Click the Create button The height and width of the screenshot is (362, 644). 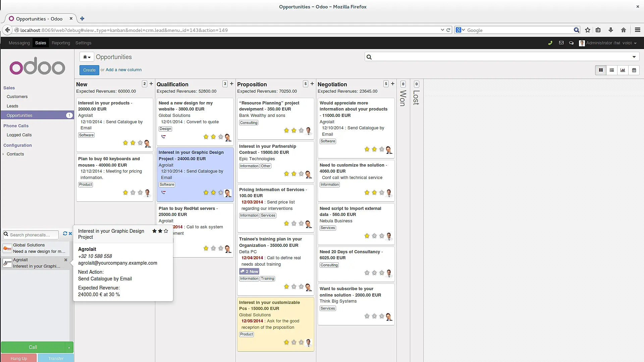(x=89, y=70)
